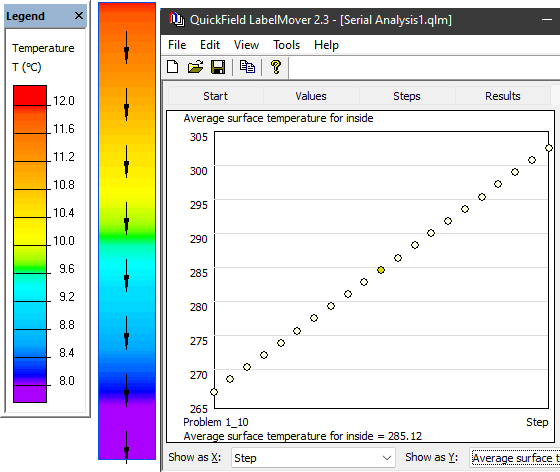Minimize the LabelMover window
The height and width of the screenshot is (472, 560).
546,20
